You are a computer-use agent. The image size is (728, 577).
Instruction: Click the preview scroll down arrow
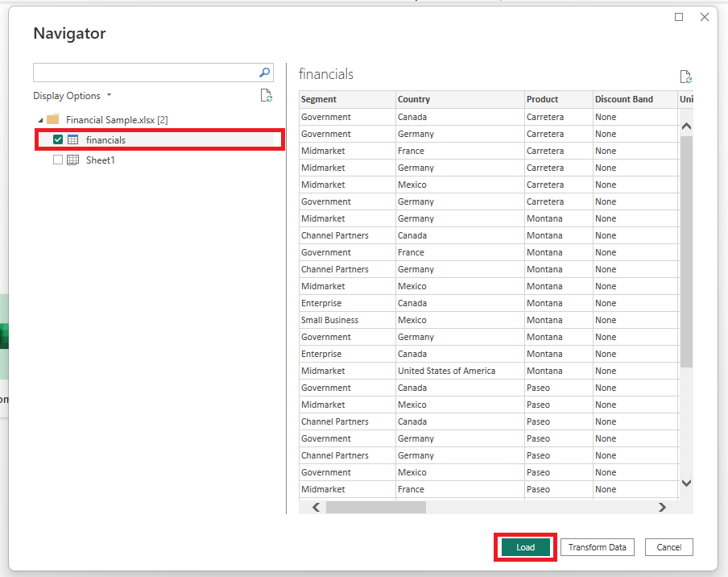coord(686,484)
